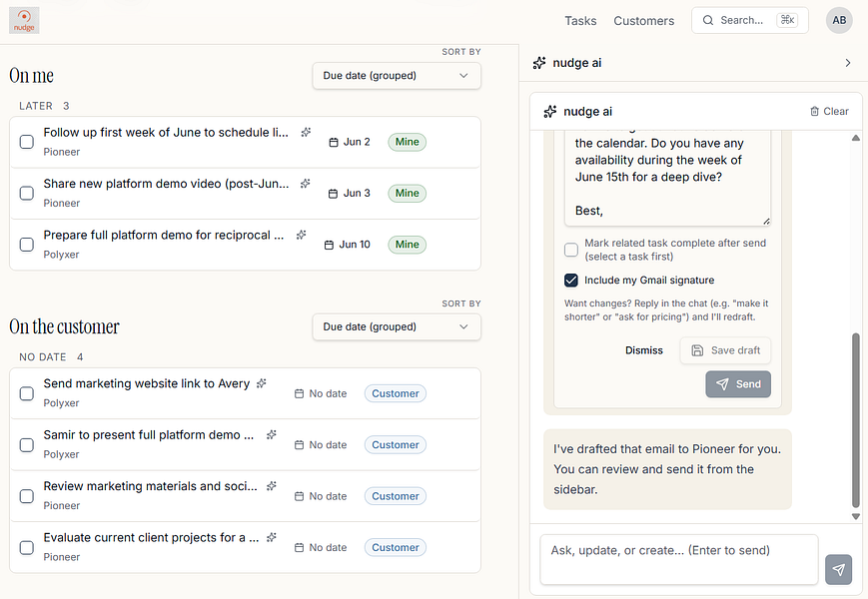Send the drafted email
The height and width of the screenshot is (599, 868).
(738, 384)
